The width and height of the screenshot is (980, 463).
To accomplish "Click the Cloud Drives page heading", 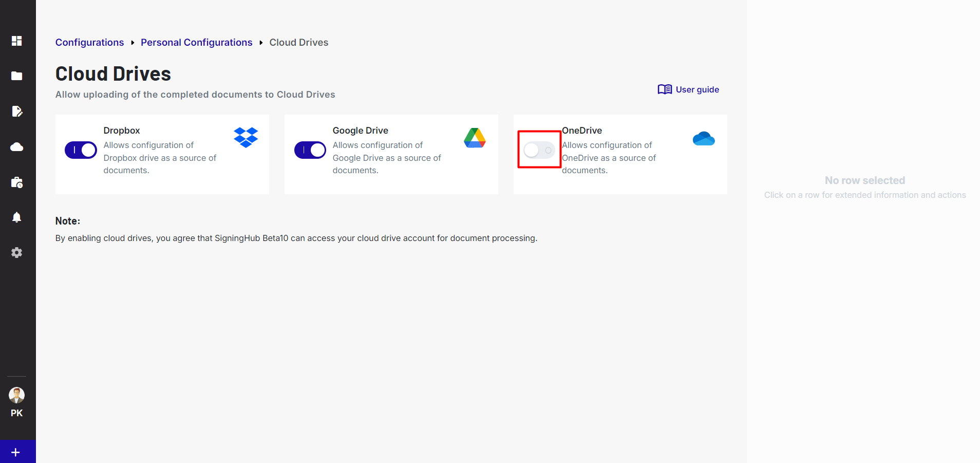I will click(113, 74).
